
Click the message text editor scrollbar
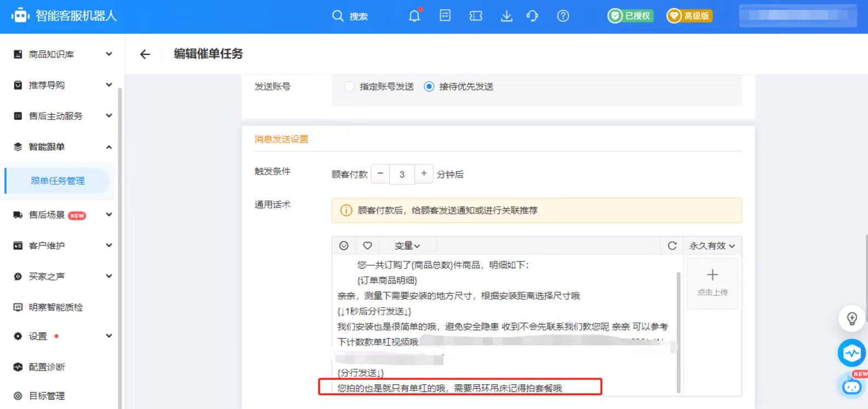point(679,332)
